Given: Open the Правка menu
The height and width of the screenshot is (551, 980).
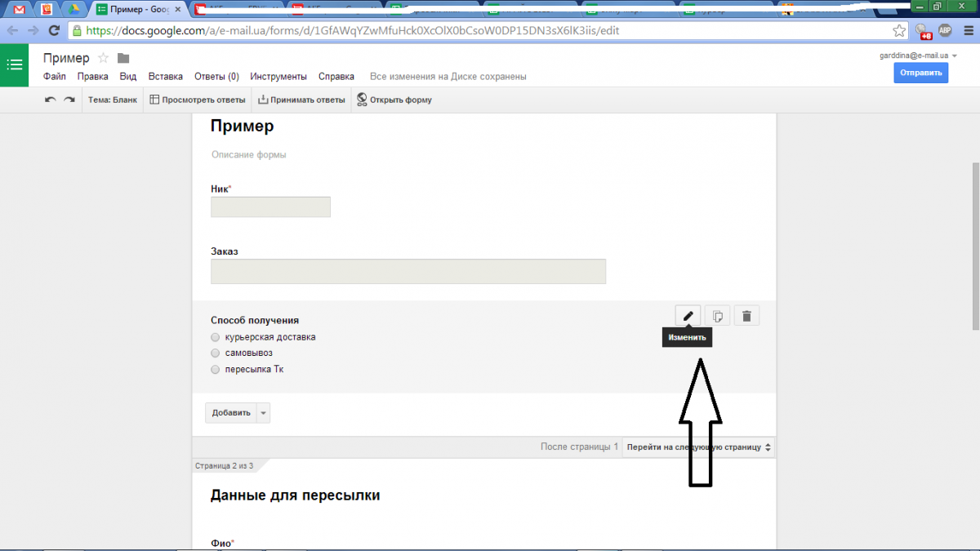Looking at the screenshot, I should [x=93, y=77].
